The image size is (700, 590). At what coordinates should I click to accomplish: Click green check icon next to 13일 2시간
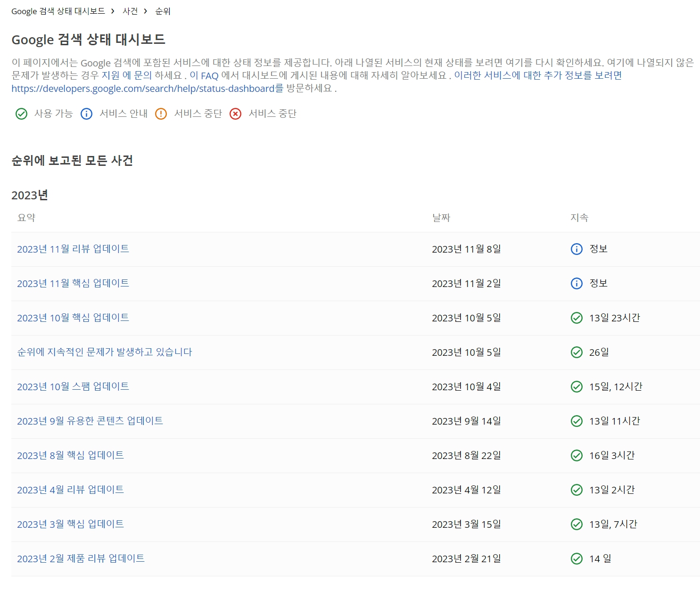[x=576, y=490]
